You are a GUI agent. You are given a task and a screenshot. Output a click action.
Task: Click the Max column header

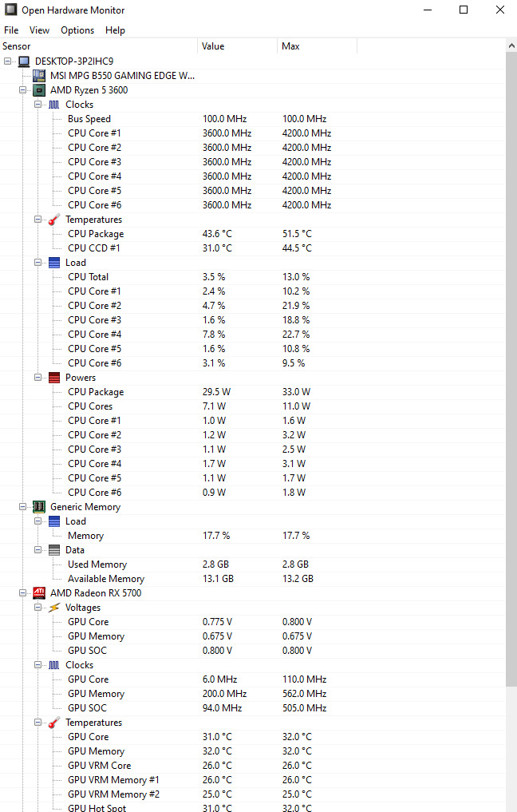click(317, 46)
